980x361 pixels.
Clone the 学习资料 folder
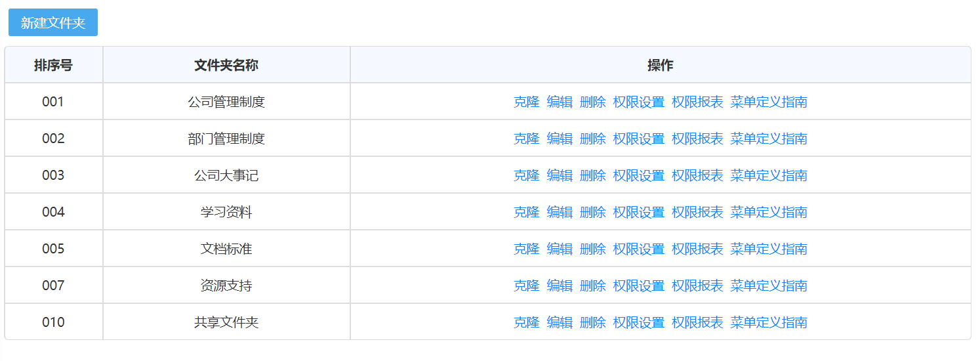526,212
